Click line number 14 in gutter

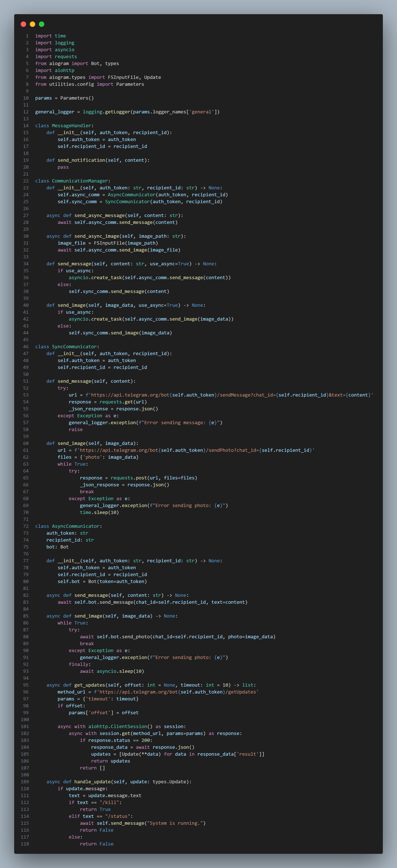pos(26,126)
